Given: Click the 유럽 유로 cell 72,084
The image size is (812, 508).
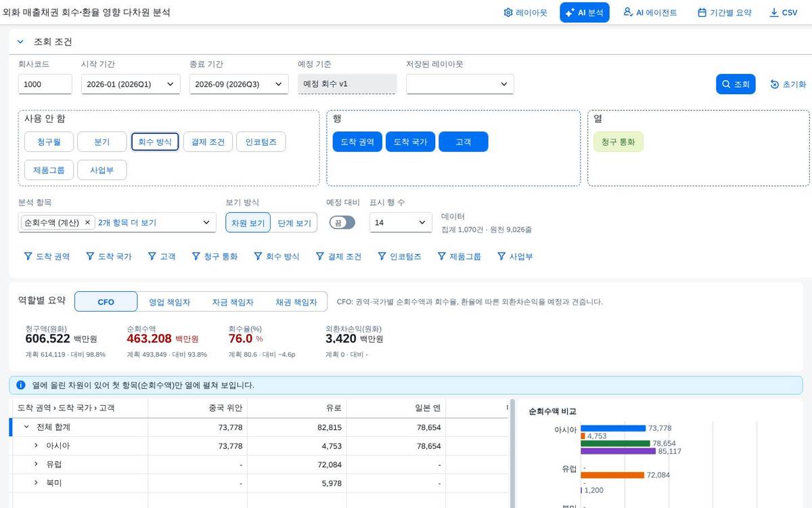Looking at the screenshot, I should 298,464.
